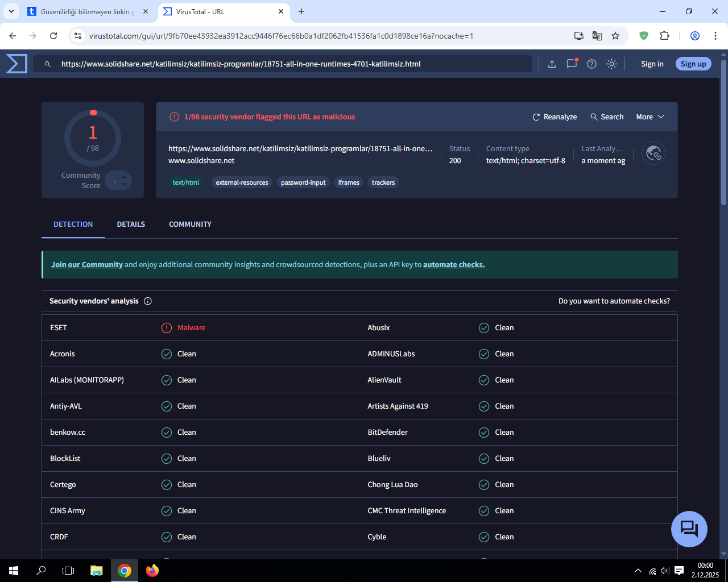Click the external-resources tag
This screenshot has width=728, height=582.
(x=242, y=182)
